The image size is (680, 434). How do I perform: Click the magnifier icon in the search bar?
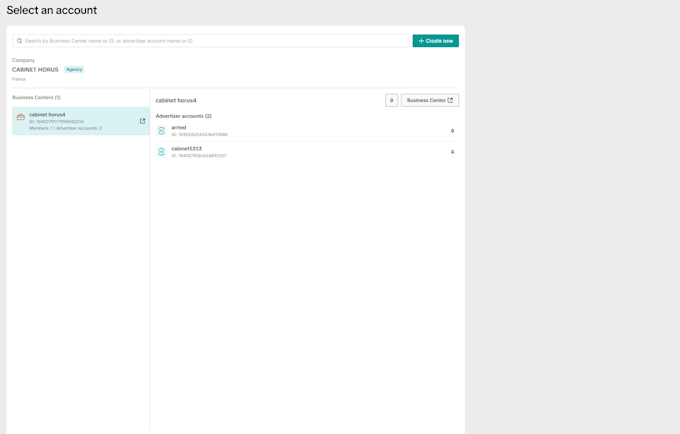pos(19,41)
